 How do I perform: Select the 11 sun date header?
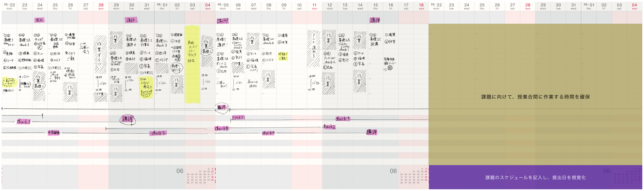315,6
